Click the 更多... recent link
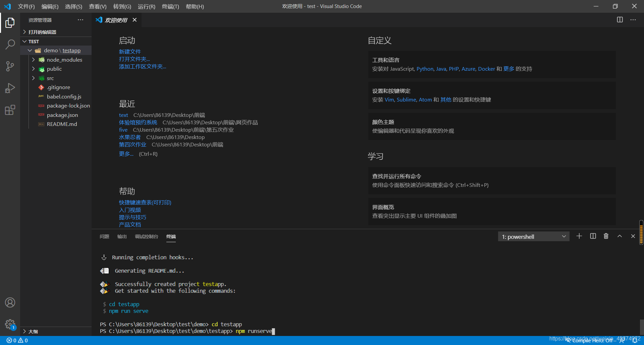The image size is (644, 345). tap(126, 154)
